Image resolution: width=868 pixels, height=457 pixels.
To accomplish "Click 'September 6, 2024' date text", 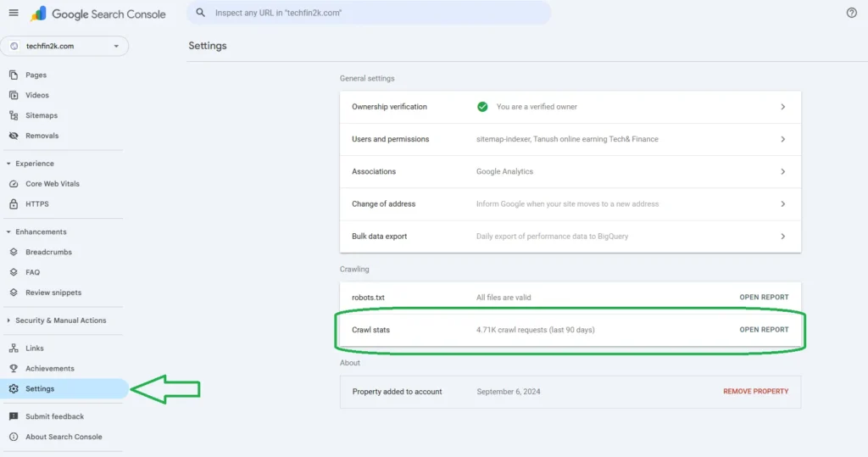I will pyautogui.click(x=509, y=392).
